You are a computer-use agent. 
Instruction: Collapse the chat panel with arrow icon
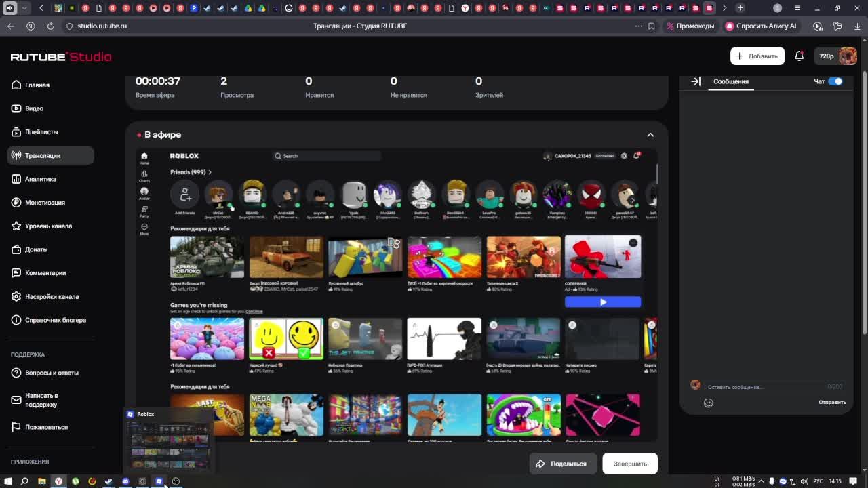click(x=696, y=81)
